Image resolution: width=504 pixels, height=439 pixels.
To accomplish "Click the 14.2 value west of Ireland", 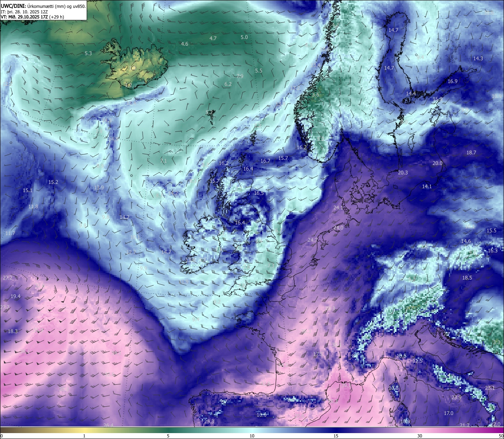I will tap(124, 217).
